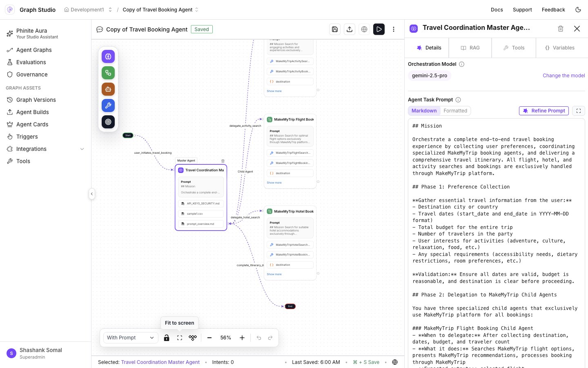Click the upload/export icon in the header
This screenshot has width=588, height=368.
(350, 29)
